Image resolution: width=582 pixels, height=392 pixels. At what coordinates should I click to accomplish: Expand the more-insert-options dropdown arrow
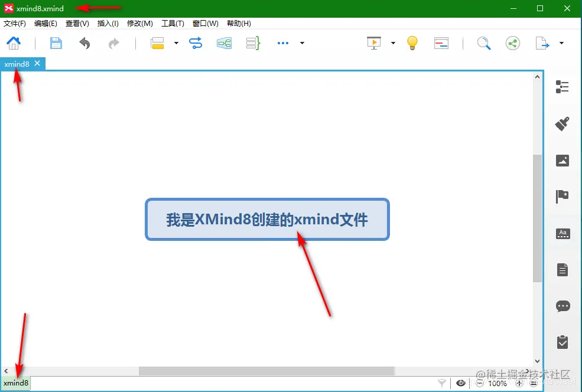coord(302,43)
